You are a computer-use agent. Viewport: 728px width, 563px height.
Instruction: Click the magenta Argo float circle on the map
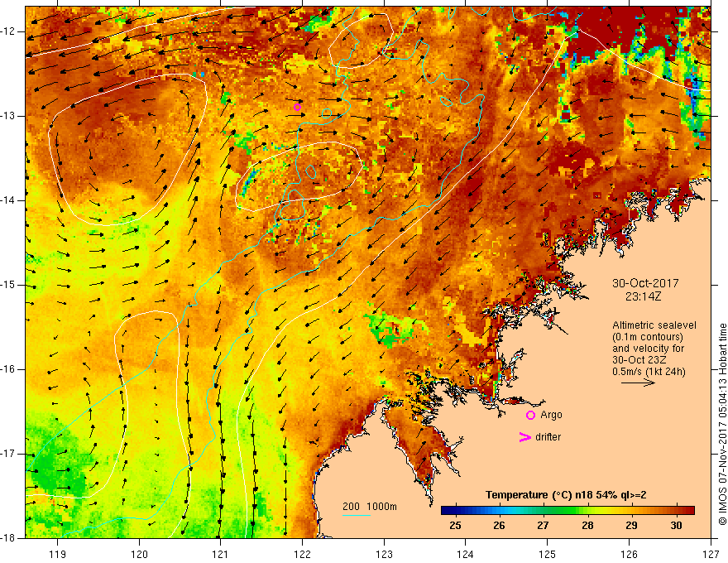[x=297, y=108]
